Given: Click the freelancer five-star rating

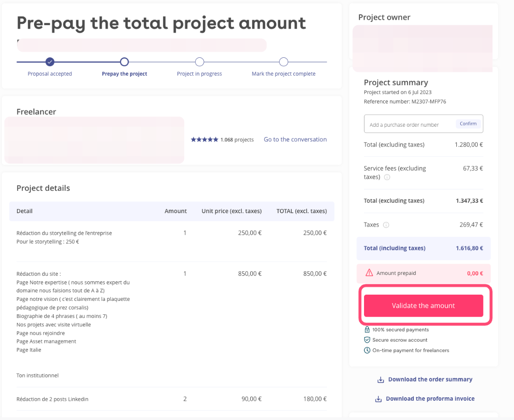Looking at the screenshot, I should tap(205, 140).
